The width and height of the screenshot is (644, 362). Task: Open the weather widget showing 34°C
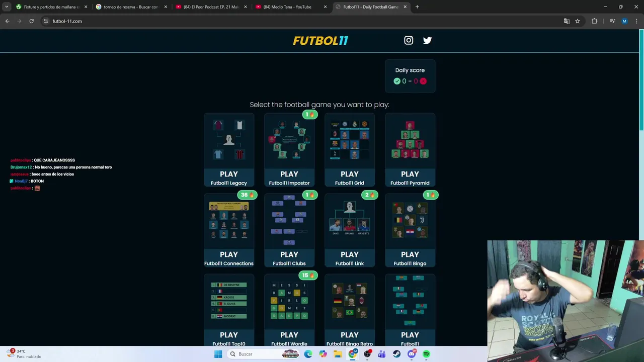tap(24, 354)
